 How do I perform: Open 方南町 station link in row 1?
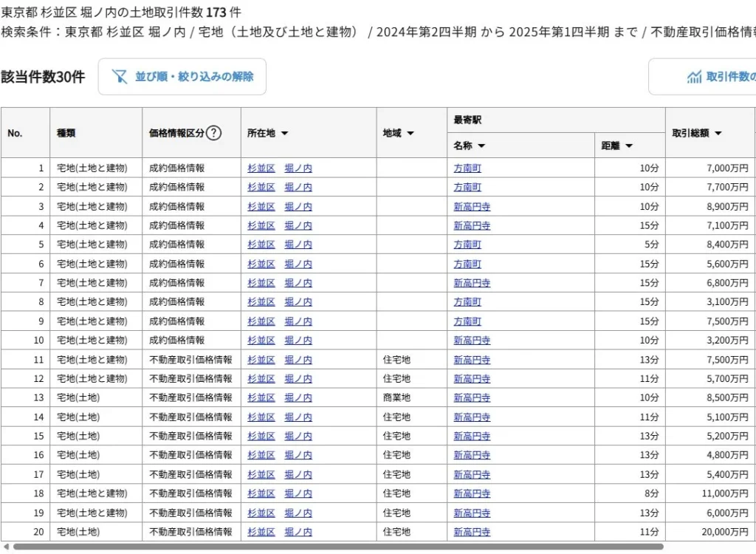467,168
